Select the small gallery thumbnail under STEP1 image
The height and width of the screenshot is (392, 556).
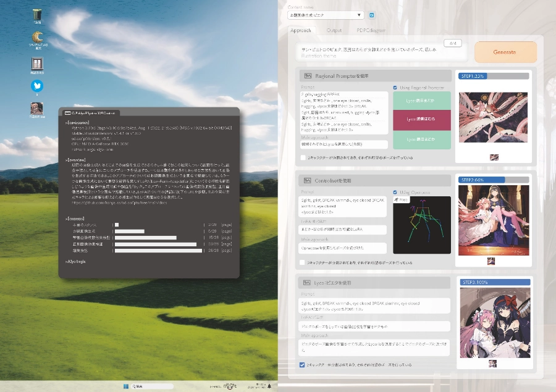494,157
